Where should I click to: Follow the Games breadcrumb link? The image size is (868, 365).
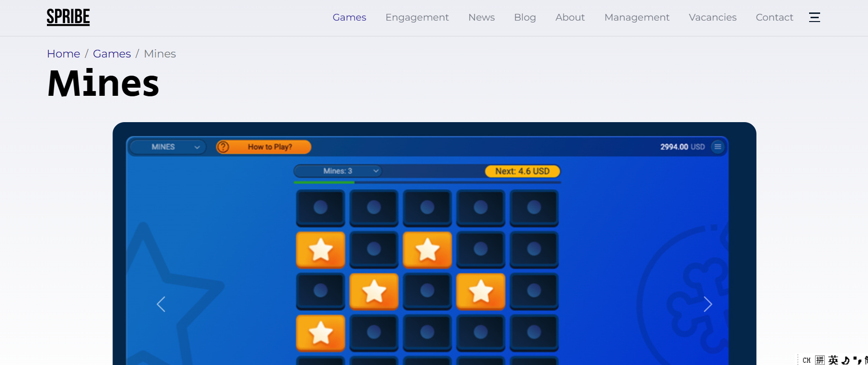(112, 54)
